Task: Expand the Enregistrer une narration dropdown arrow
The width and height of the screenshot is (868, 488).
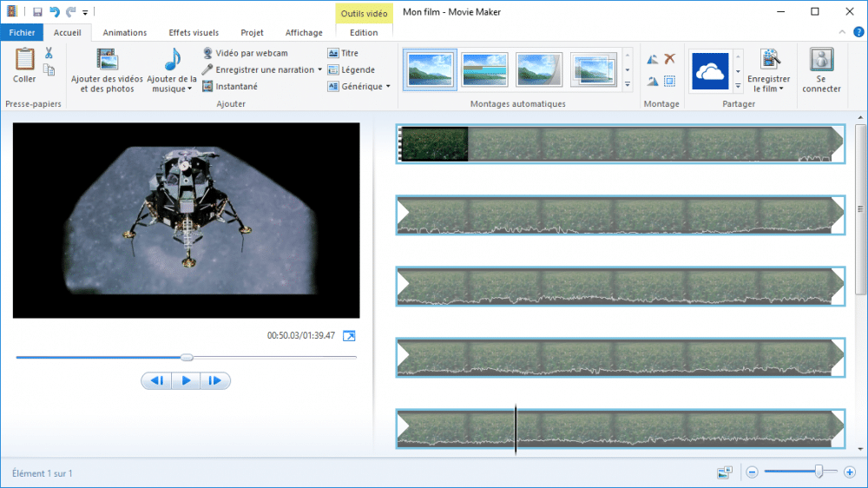Action: 319,70
